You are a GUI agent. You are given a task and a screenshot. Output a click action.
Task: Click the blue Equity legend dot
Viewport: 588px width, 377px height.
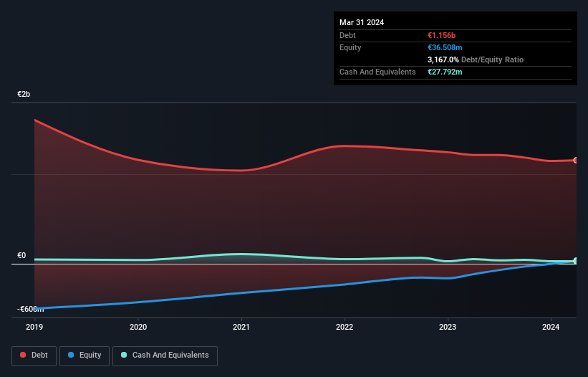click(x=71, y=355)
